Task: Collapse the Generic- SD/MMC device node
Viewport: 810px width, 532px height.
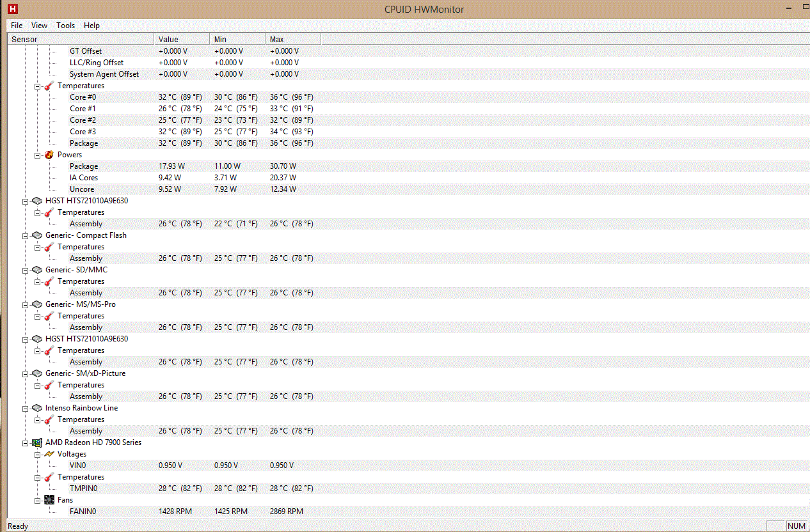Action: 26,270
